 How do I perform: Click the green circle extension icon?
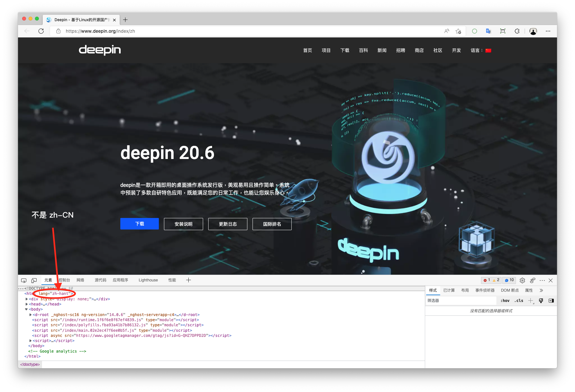475,31
